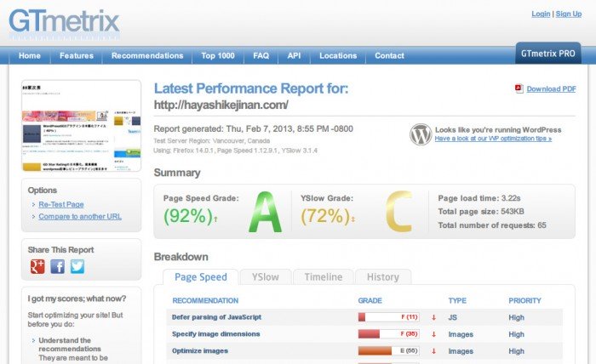Open the History tab

pyautogui.click(x=382, y=277)
